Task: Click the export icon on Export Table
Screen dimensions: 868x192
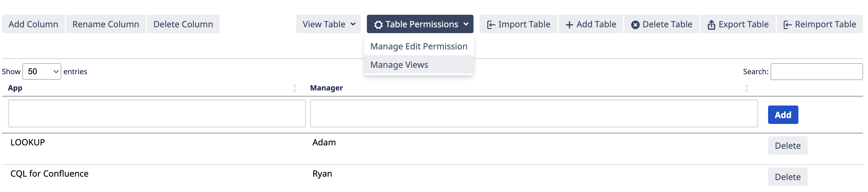Action: pyautogui.click(x=711, y=24)
